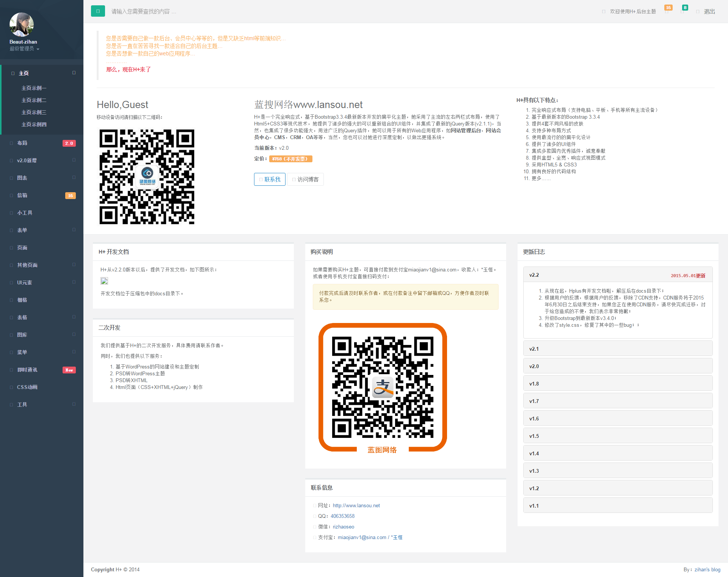Open the 超级管理员 user dropdown
This screenshot has height=577, width=728.
(x=24, y=49)
